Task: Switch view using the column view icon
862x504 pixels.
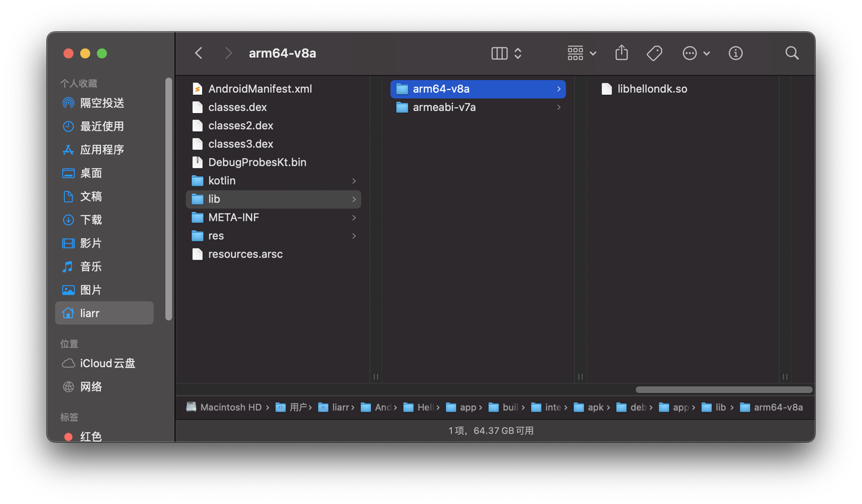Action: tap(499, 53)
